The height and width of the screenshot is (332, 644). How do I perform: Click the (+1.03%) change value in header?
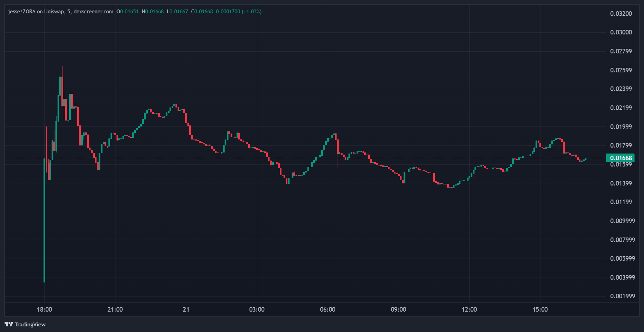pyautogui.click(x=252, y=12)
